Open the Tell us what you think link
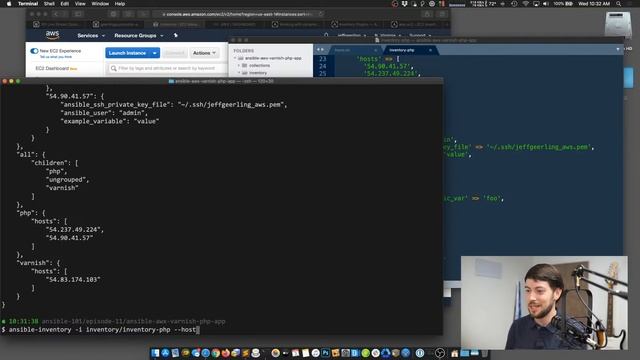640x360 pixels. coord(56,57)
